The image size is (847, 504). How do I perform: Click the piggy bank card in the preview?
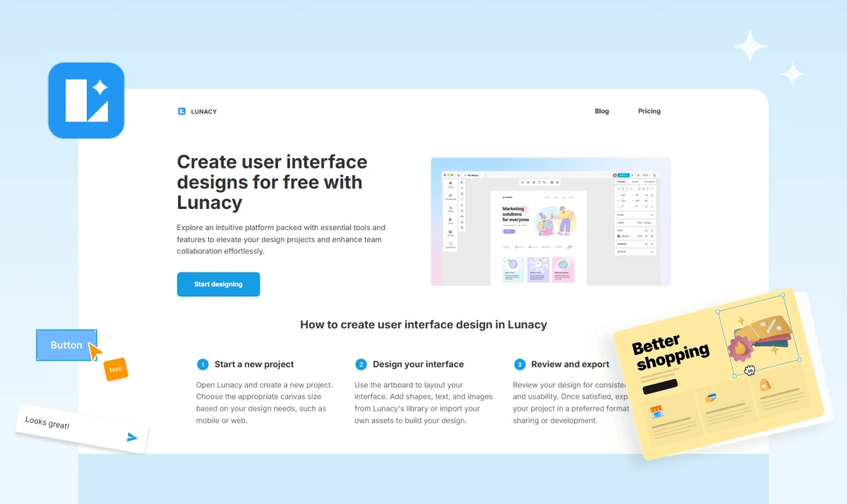(x=563, y=270)
